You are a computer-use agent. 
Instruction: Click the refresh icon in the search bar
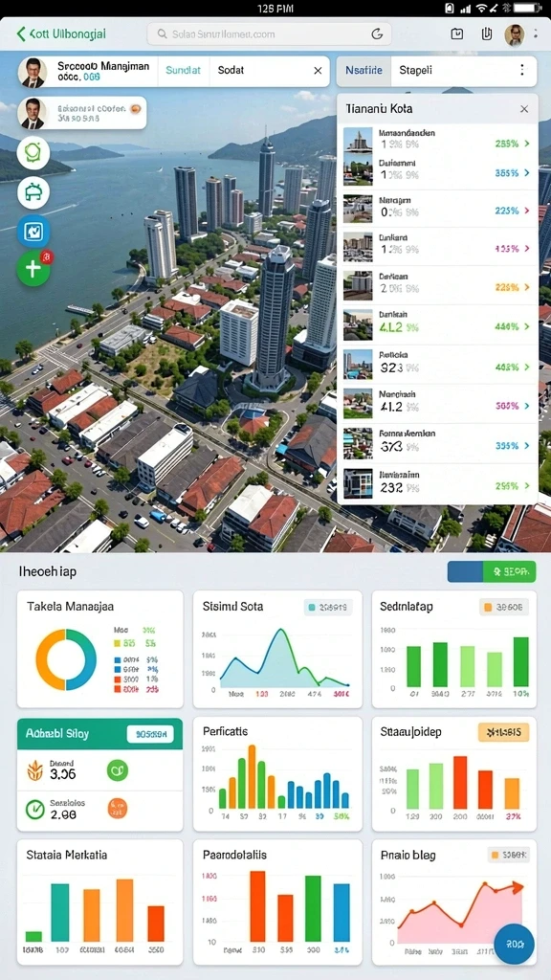click(x=377, y=33)
